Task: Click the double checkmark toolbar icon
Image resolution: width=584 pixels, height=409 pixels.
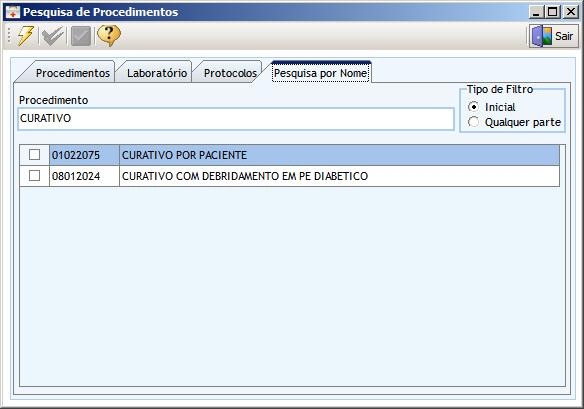Action: pos(53,36)
